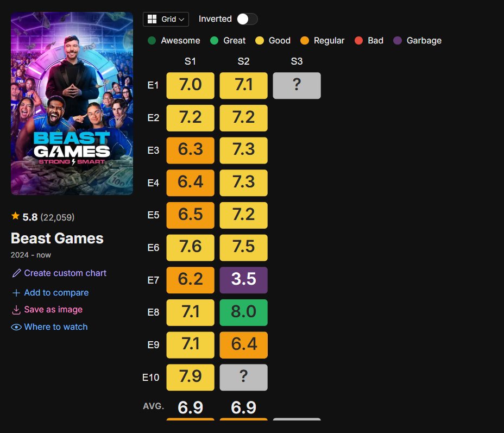This screenshot has width=504, height=433.
Task: Click the S1 average 6.9 value
Action: (190, 407)
